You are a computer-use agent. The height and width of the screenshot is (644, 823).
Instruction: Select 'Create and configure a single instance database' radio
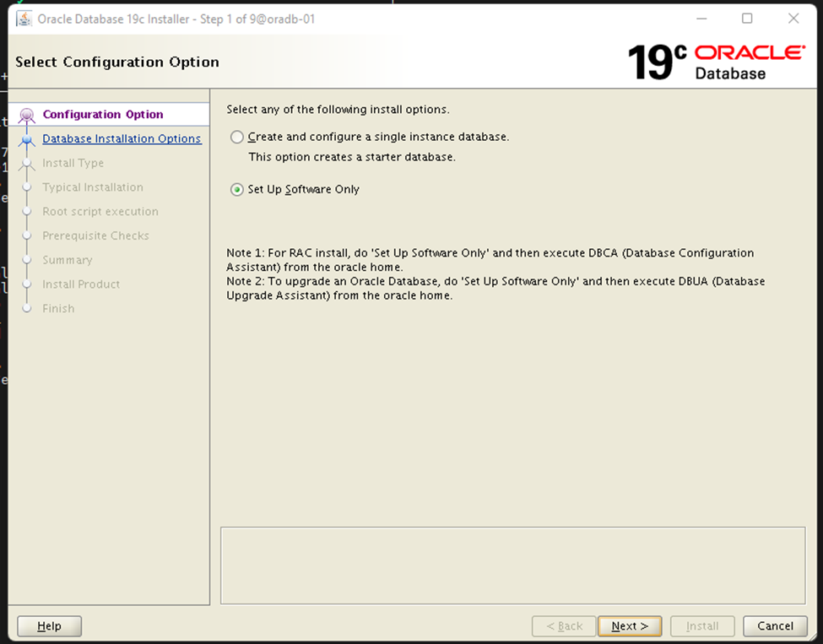[237, 137]
